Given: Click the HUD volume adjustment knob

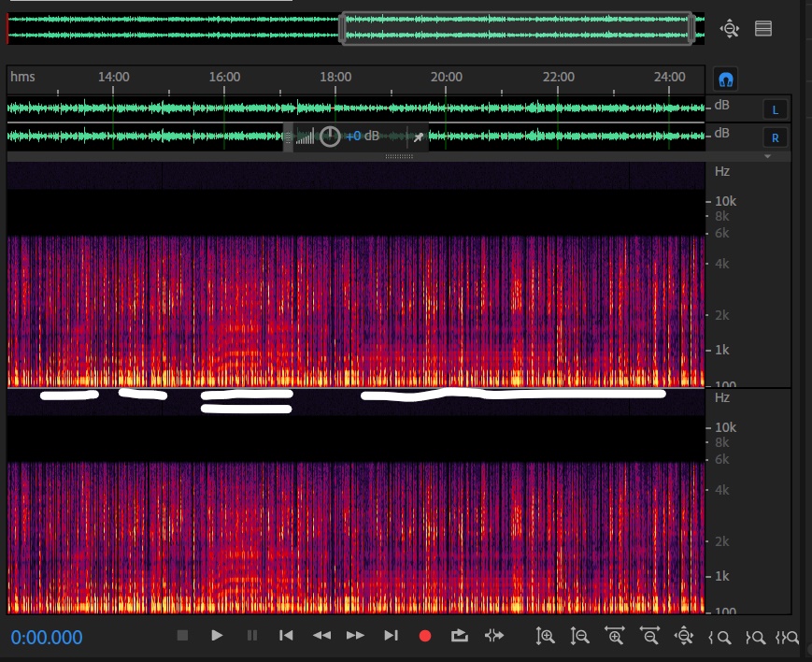Looking at the screenshot, I should tap(330, 137).
